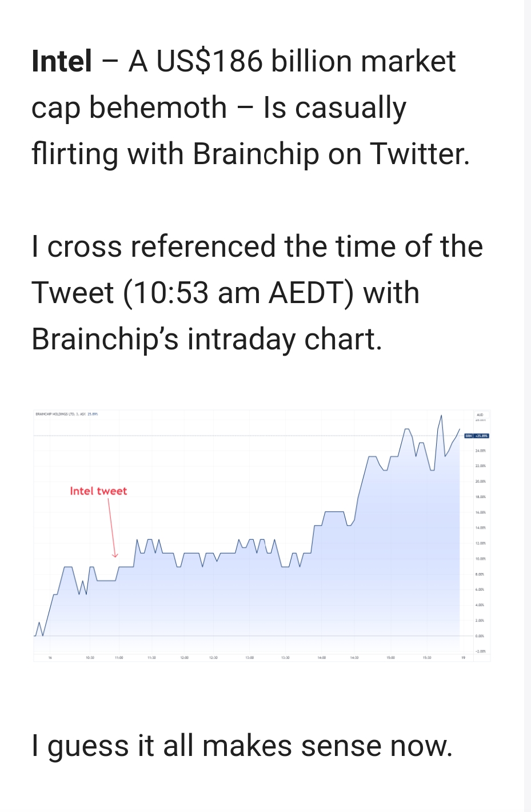This screenshot has height=812, width=531.
Task: Click the page scrollbar on the right edge
Action: pos(528,406)
